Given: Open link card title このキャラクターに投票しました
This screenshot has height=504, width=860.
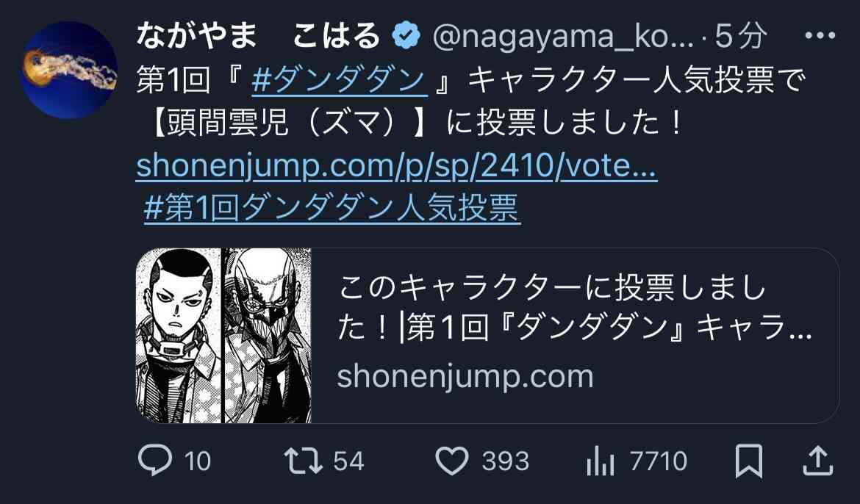Looking at the screenshot, I should click(x=574, y=309).
